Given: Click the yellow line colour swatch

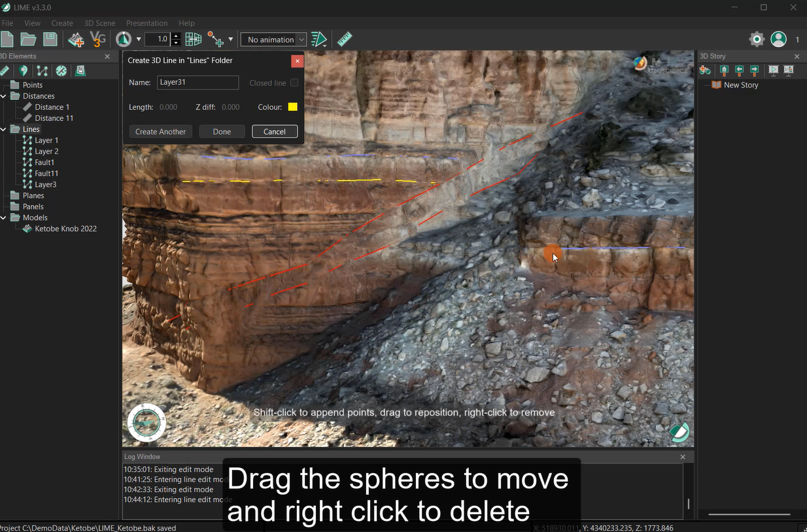Looking at the screenshot, I should pyautogui.click(x=292, y=107).
